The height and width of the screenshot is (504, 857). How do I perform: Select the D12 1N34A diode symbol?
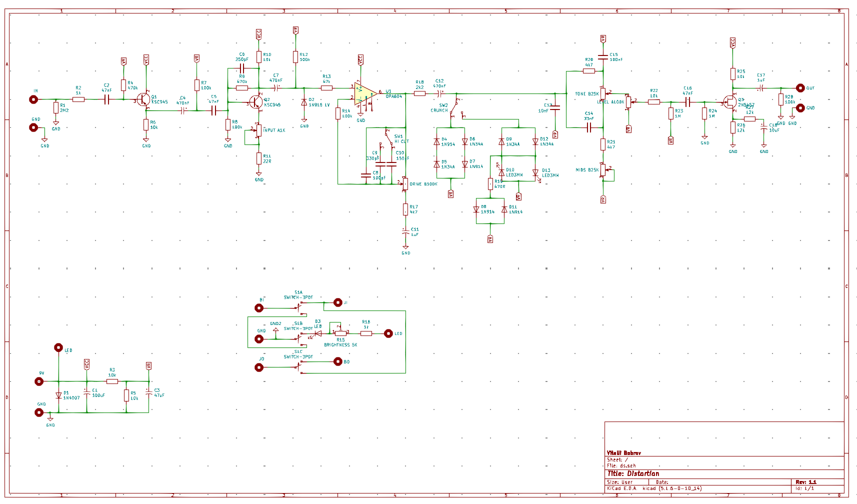click(535, 142)
